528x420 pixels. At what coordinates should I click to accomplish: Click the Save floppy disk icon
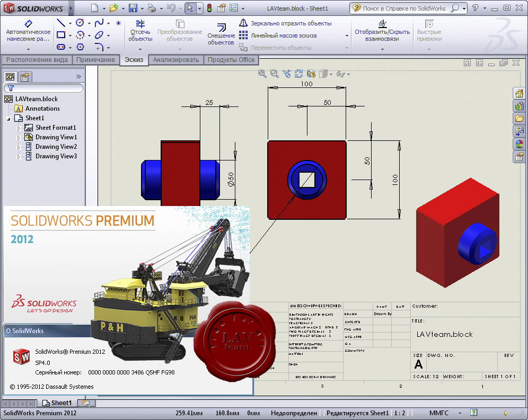pyautogui.click(x=133, y=8)
